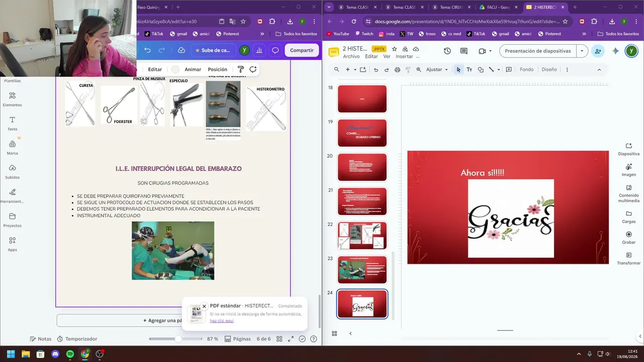Open Canva comments speech bubble icon

pos(275,50)
